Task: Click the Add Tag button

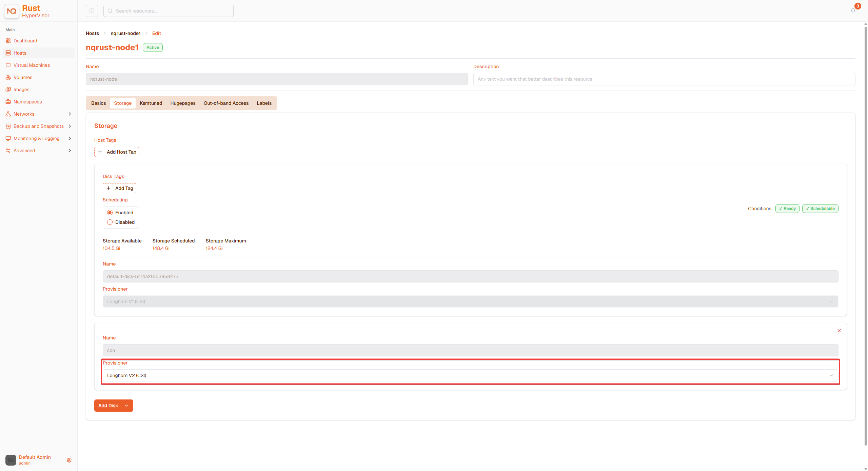Action: pos(119,188)
